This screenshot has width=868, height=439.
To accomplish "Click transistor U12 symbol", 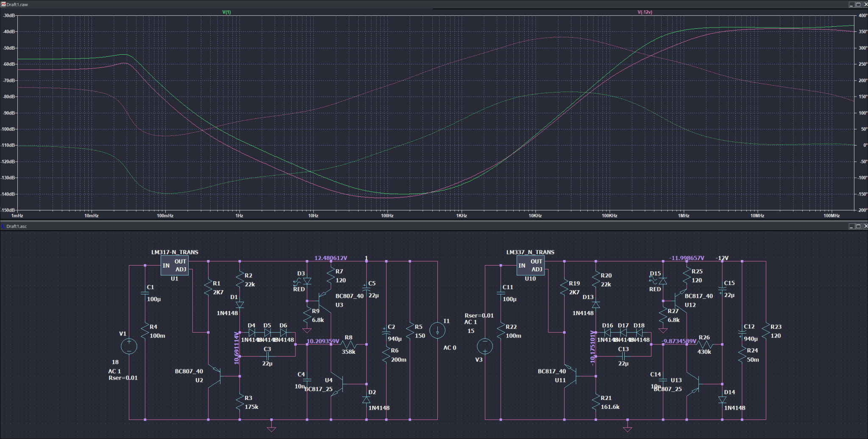I will (x=681, y=301).
